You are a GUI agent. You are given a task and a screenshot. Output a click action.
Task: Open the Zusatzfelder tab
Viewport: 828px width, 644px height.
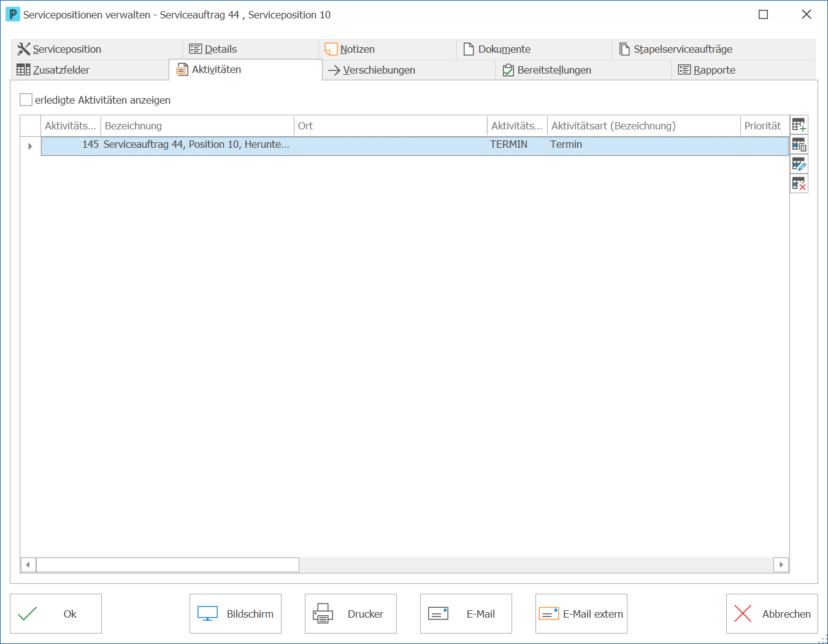point(90,70)
